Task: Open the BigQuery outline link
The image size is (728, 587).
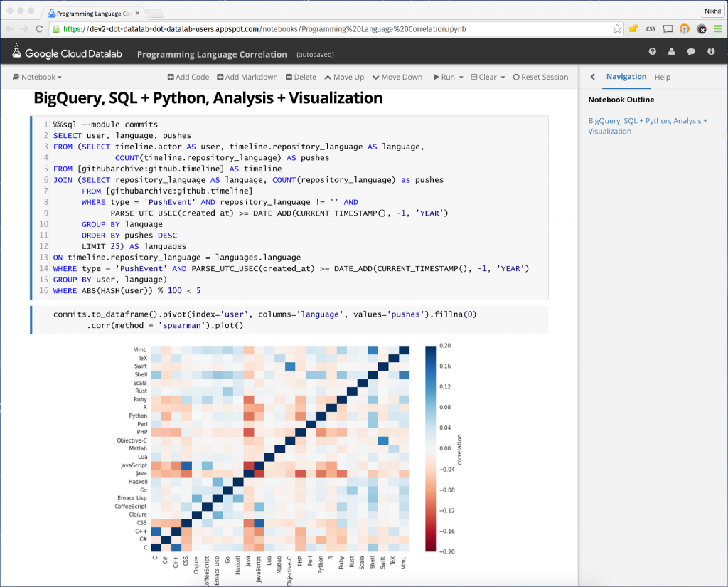Action: [x=648, y=126]
